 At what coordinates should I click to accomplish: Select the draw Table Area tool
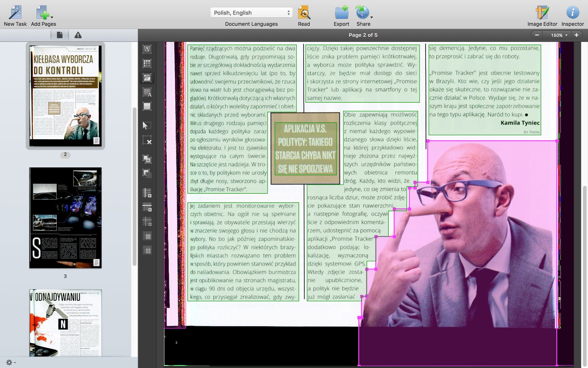pyautogui.click(x=147, y=63)
